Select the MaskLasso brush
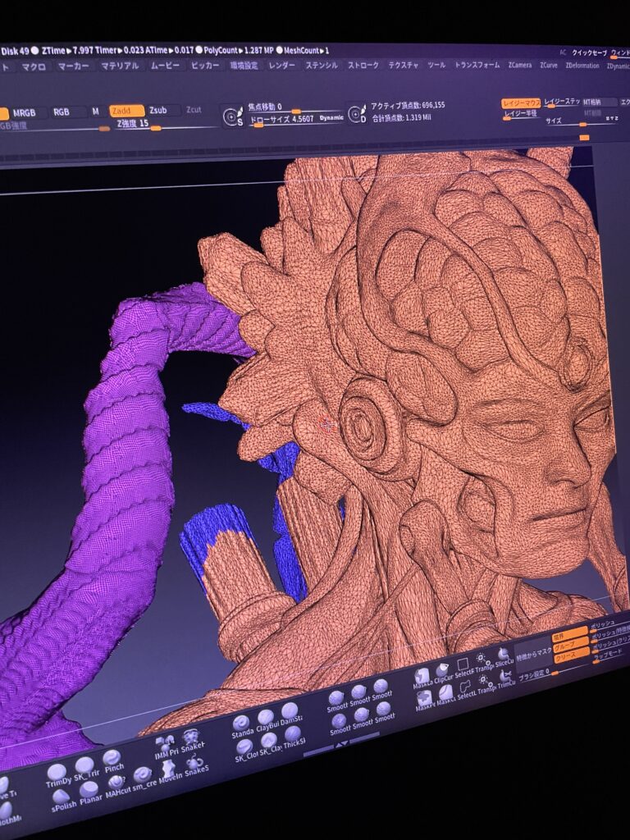Screen dimensions: 630x840 click(x=422, y=678)
